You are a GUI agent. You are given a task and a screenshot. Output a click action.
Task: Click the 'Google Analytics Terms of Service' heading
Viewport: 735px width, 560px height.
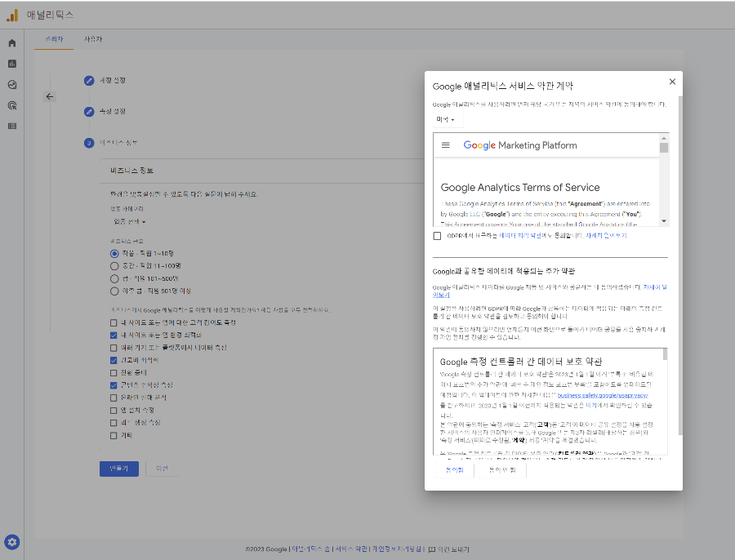coord(520,188)
